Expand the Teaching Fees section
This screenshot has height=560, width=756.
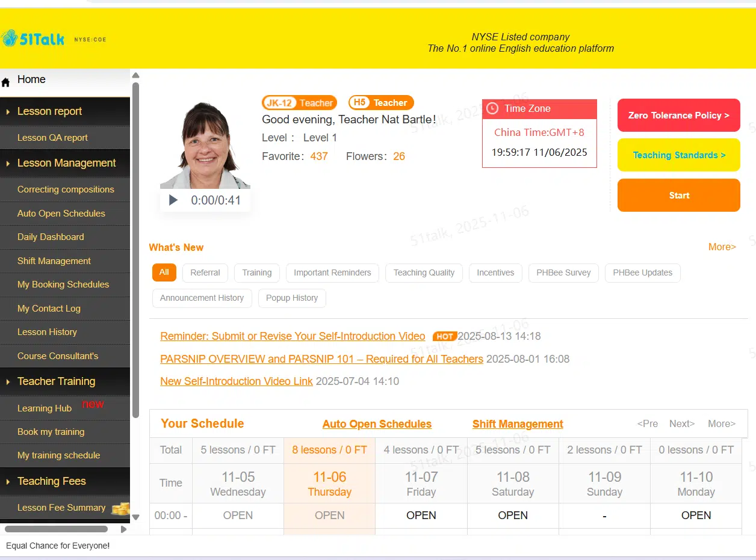(51, 481)
